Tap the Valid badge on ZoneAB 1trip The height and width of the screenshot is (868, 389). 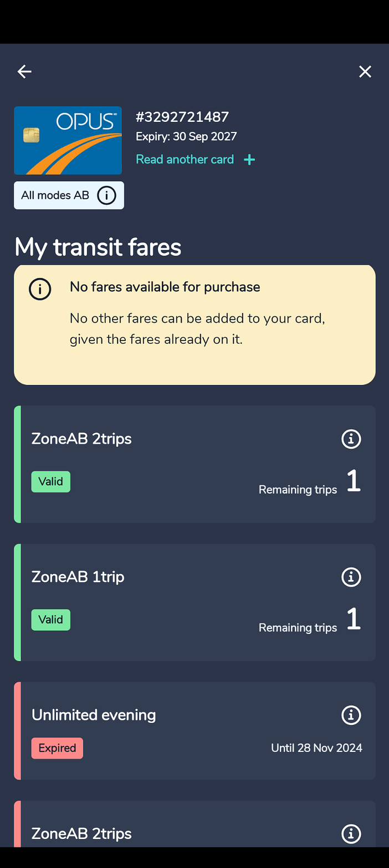tap(51, 620)
